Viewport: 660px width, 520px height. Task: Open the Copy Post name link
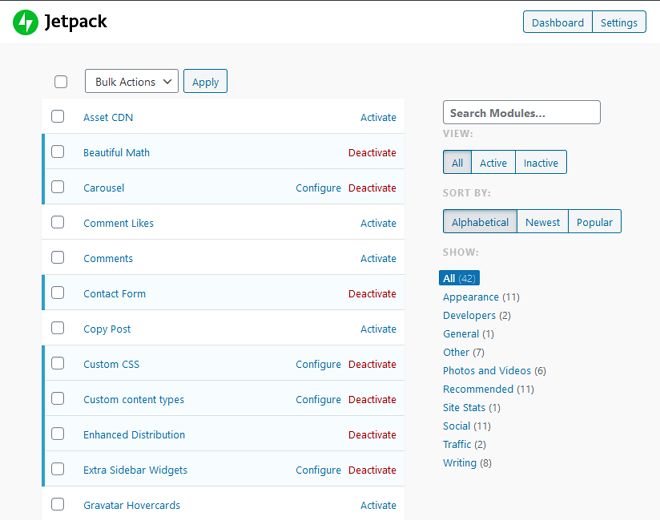pos(107,329)
